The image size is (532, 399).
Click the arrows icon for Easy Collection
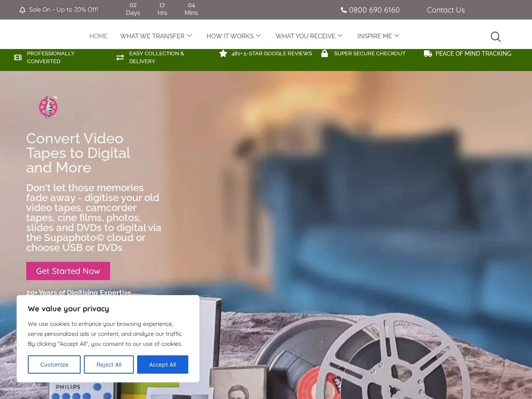[x=120, y=57]
